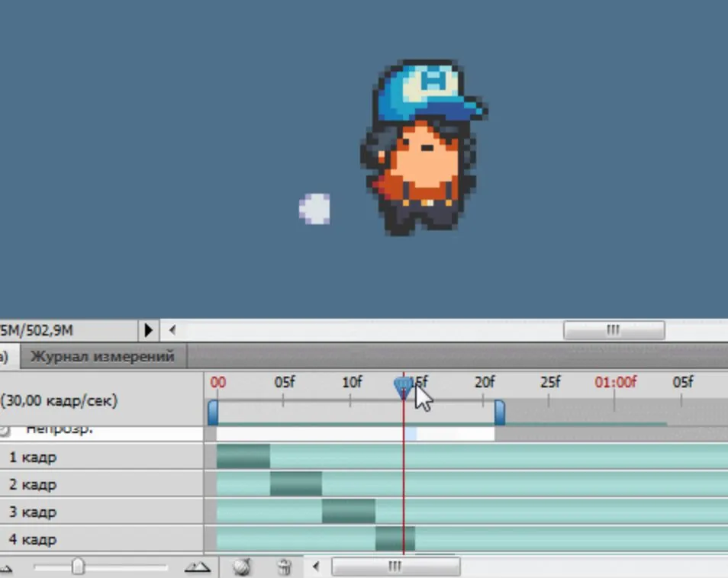Select the 1 кадр layer row

(101, 457)
